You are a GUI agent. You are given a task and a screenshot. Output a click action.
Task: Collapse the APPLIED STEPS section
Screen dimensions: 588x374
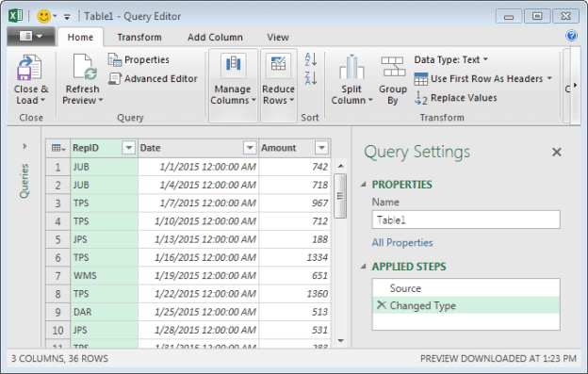[x=363, y=267]
